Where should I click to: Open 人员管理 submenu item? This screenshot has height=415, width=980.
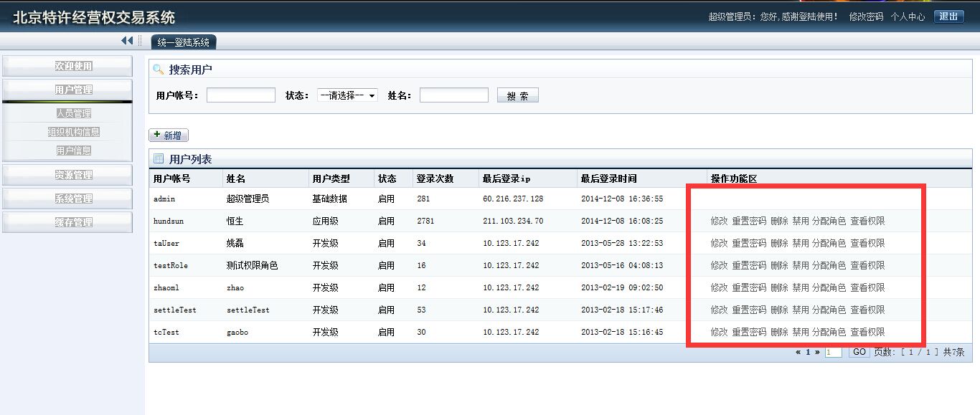tap(74, 113)
